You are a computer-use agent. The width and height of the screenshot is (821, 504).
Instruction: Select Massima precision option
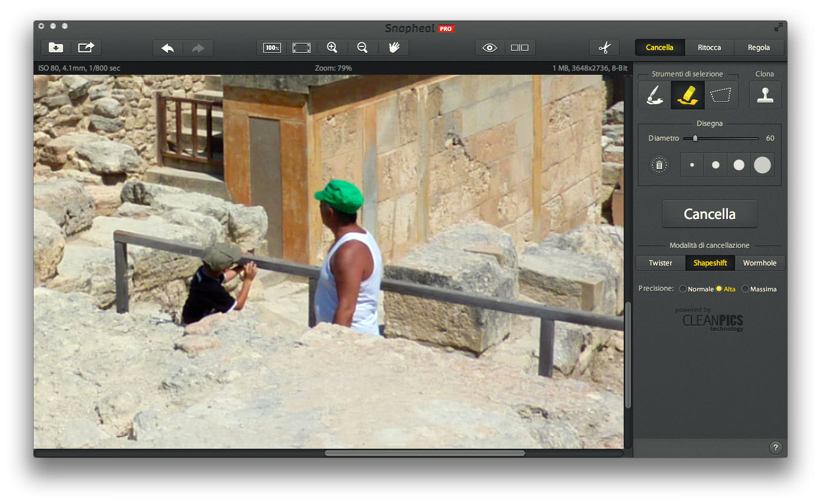point(746,289)
